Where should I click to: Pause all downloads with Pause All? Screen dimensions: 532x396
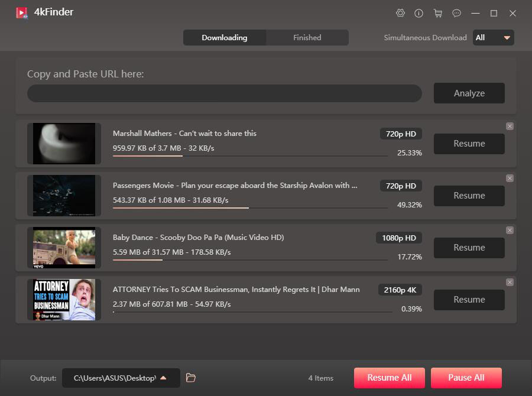[x=466, y=378]
